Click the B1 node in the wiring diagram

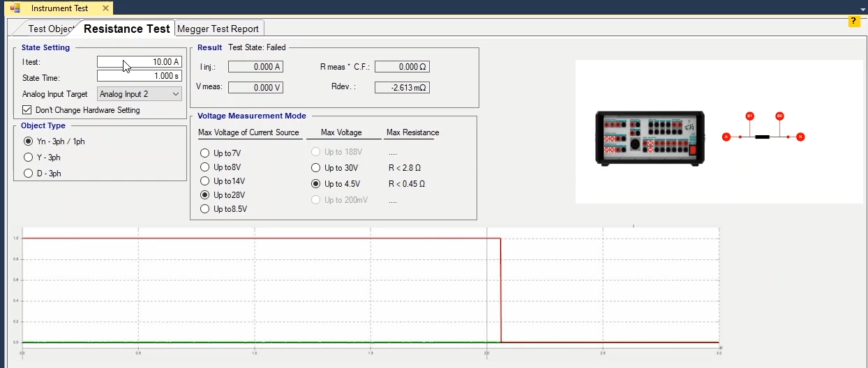point(749,116)
